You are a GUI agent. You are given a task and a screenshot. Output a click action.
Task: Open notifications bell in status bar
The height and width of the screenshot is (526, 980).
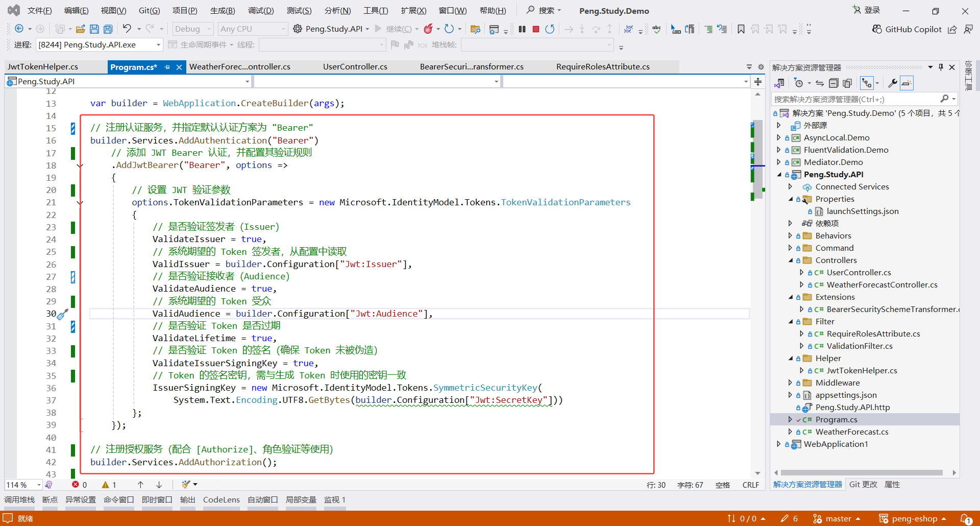pos(966,519)
